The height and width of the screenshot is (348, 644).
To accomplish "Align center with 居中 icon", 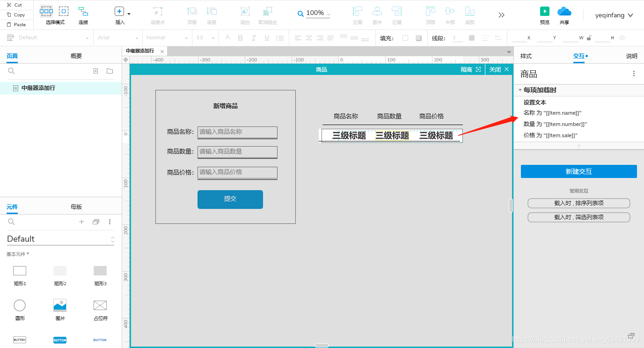I will click(377, 11).
